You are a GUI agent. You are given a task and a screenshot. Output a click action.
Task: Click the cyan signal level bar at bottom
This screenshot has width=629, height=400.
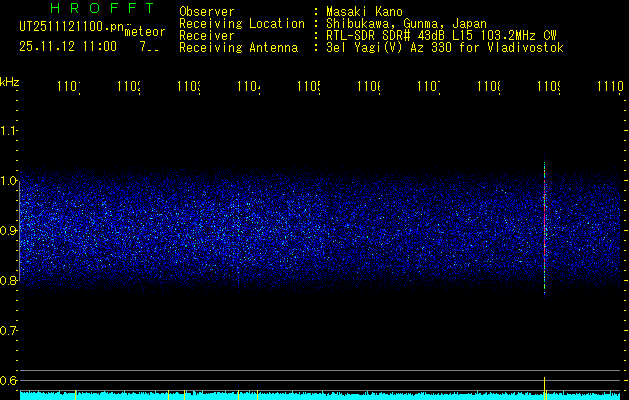[300, 396]
